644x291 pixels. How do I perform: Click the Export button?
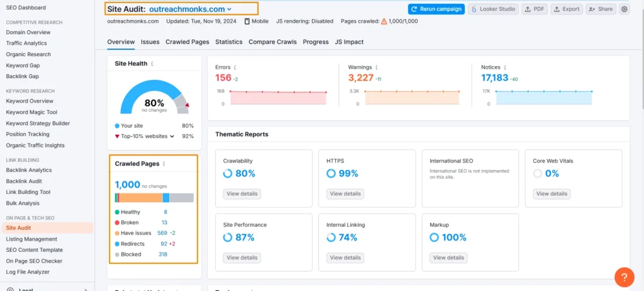click(567, 9)
